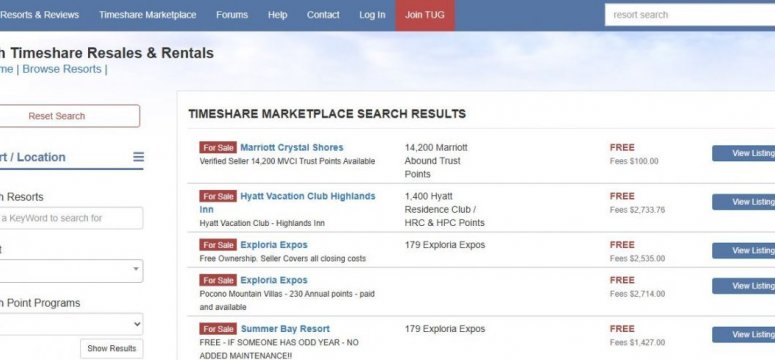Open the Hyatt Vacation Club Highlands Inn link
Image resolution: width=775 pixels, height=360 pixels.
coord(287,203)
